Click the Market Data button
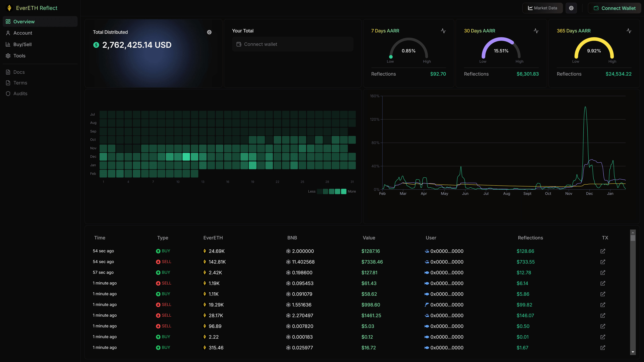Screen dimensions: 644x362 tap(543, 8)
